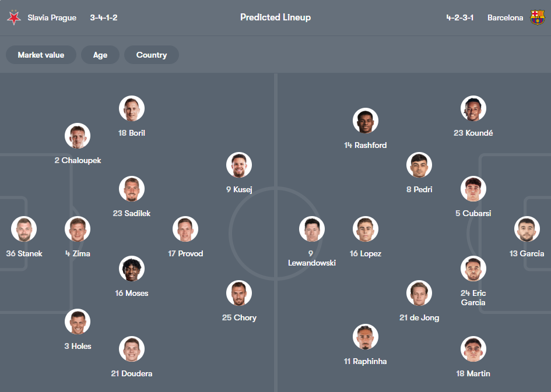Viewport: 551px width, 392px height.
Task: Click Pedri's player icon
Action: pyautogui.click(x=419, y=164)
